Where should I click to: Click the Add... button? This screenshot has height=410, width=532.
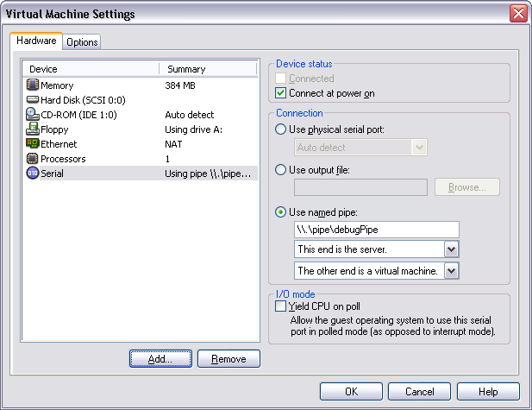(x=160, y=359)
